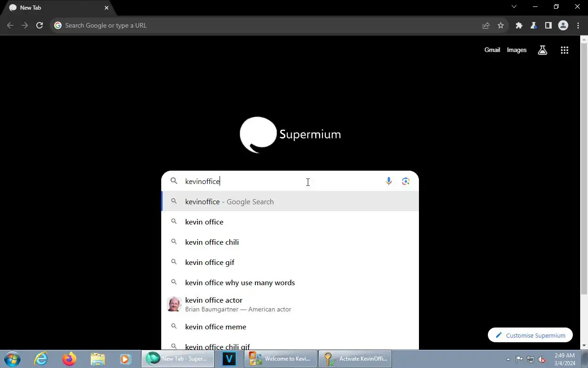Choose kevin office why use many words
This screenshot has width=588, height=368.
tap(290, 282)
